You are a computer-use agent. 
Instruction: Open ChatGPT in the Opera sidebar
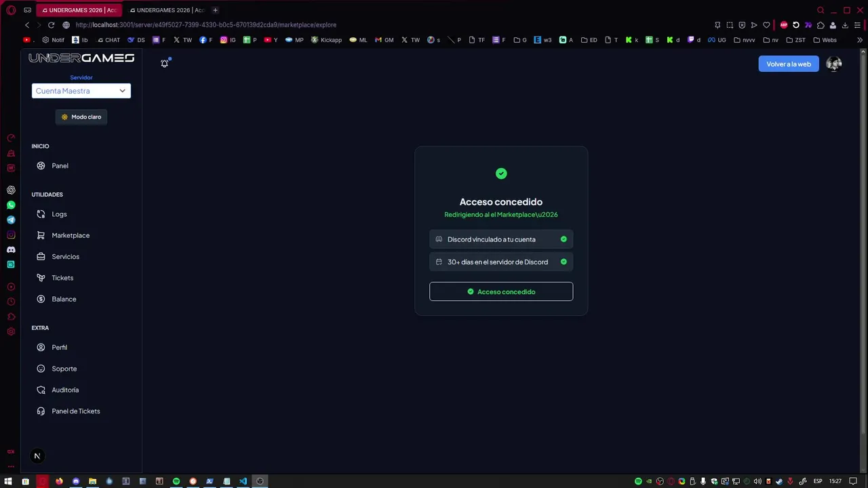[11, 190]
